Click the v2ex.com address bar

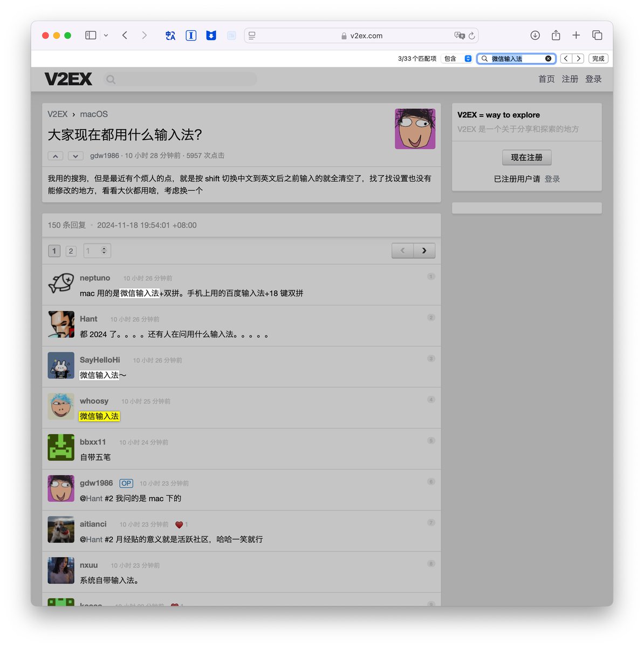361,36
